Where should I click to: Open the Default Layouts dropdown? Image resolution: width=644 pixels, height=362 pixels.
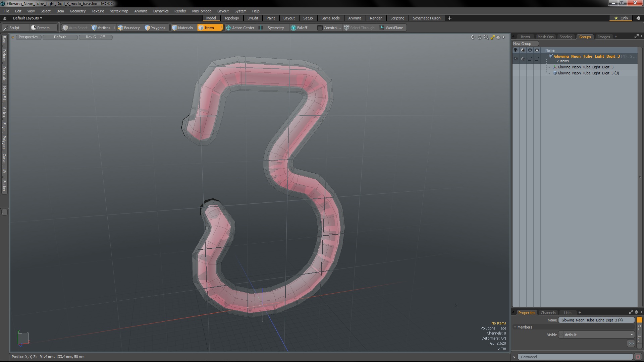[28, 18]
